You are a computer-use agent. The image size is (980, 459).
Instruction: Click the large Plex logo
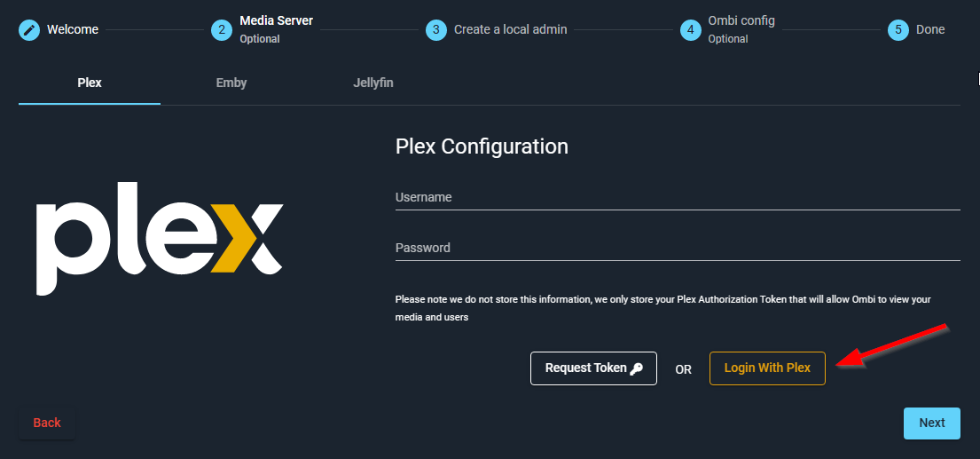160,239
